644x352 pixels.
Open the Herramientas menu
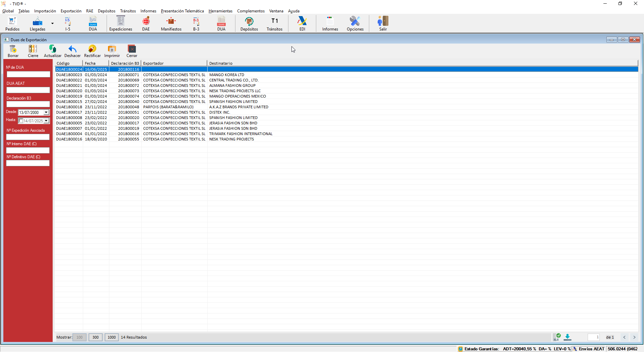(220, 11)
